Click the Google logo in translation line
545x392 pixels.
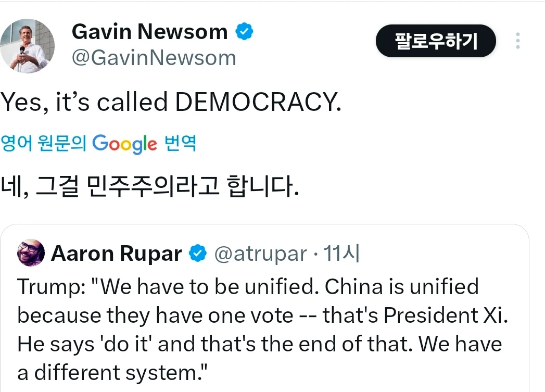[x=124, y=143]
